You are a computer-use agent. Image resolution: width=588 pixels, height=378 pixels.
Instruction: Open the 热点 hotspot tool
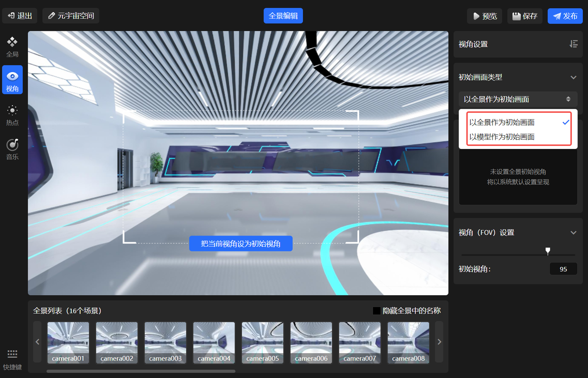point(12,115)
